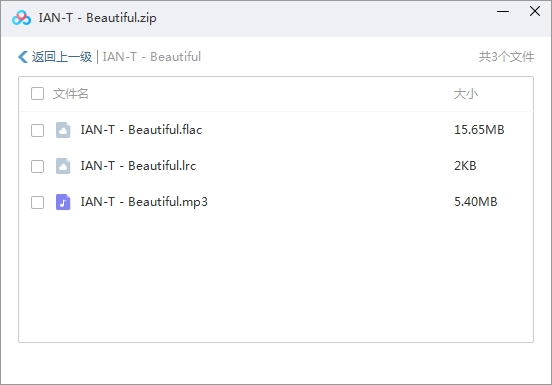Image resolution: width=552 pixels, height=385 pixels.
Task: Tick the select-all checkbox beside 文件名
Action: tap(37, 94)
